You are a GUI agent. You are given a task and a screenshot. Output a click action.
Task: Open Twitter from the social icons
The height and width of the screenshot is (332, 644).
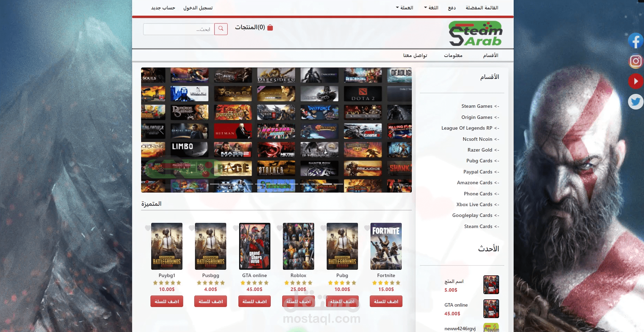[x=636, y=102]
